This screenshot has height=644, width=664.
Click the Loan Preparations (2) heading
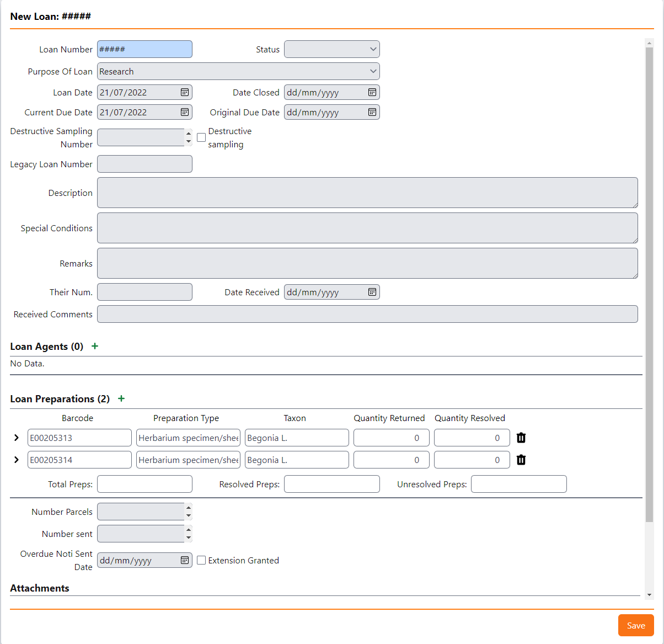coord(60,399)
